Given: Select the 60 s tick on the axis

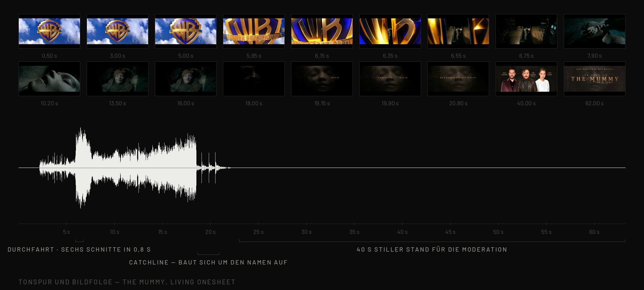Looking at the screenshot, I should tap(594, 232).
